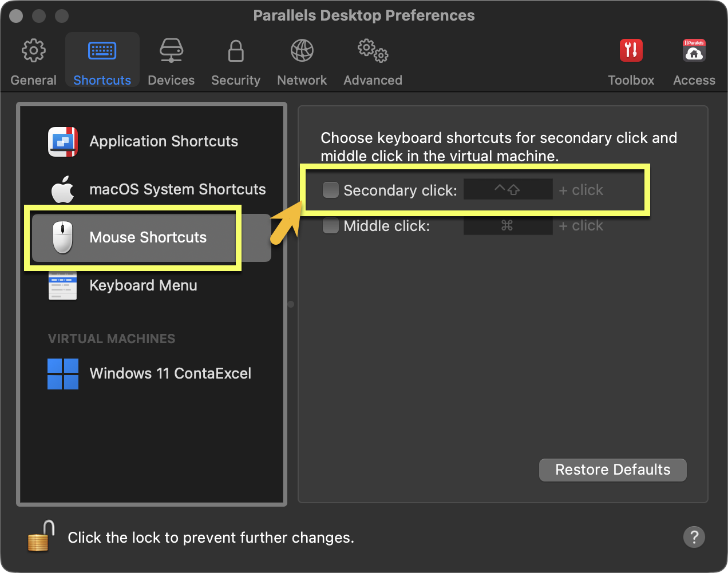Viewport: 728px width, 573px height.
Task: Open help with question mark button
Action: point(694,537)
